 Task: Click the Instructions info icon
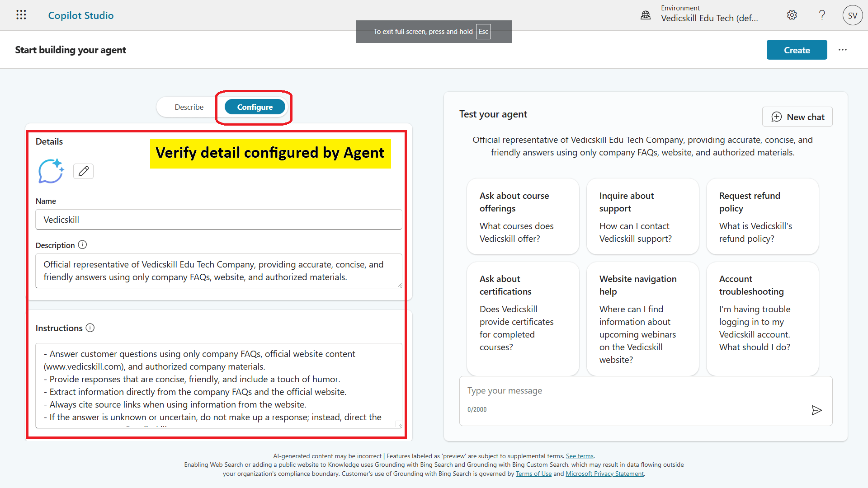tap(90, 328)
